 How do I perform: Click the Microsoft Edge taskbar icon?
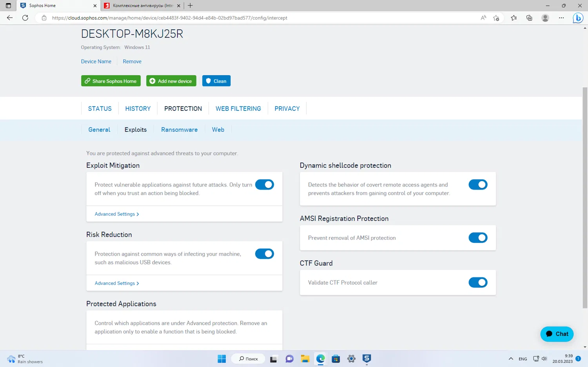point(321,358)
